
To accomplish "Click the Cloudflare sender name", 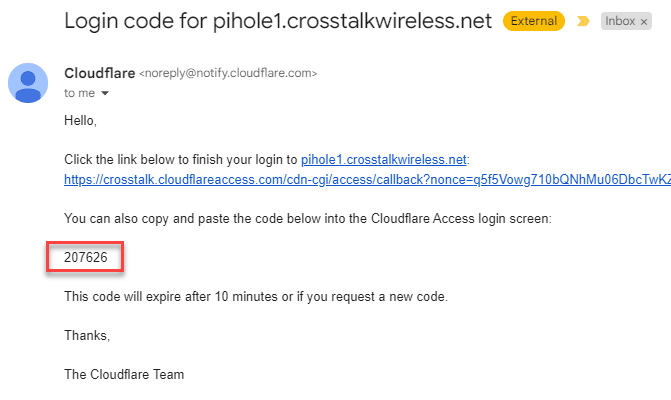I will pyautogui.click(x=100, y=73).
